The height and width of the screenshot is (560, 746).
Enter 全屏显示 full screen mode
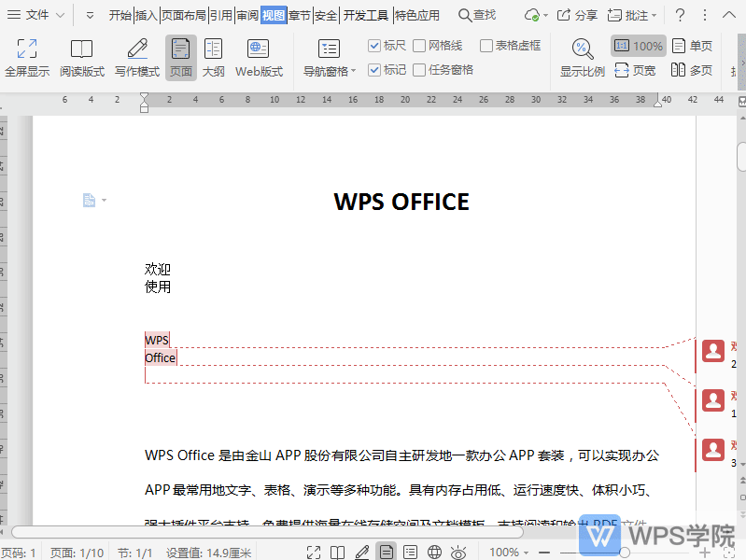pos(27,58)
